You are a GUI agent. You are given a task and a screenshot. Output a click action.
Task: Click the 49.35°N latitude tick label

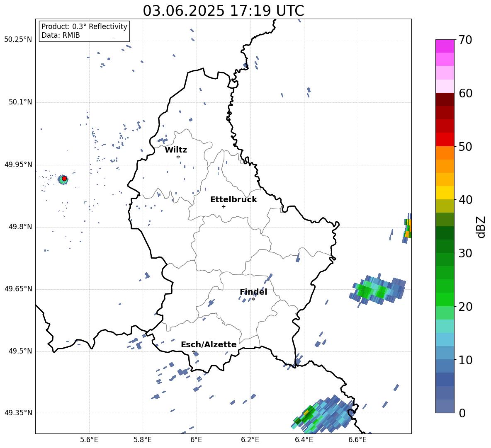click(18, 413)
